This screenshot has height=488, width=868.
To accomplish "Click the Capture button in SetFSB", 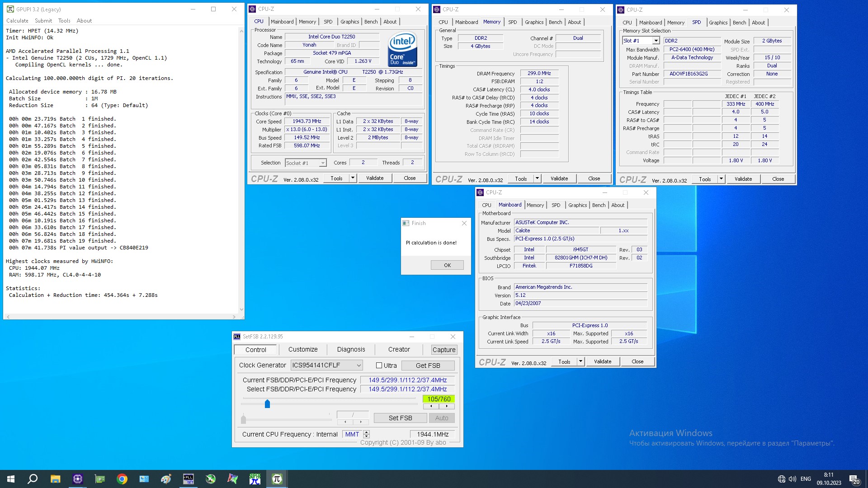I will (443, 350).
